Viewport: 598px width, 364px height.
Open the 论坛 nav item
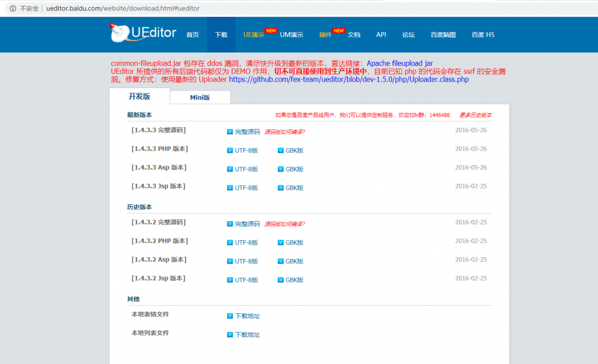click(x=408, y=34)
